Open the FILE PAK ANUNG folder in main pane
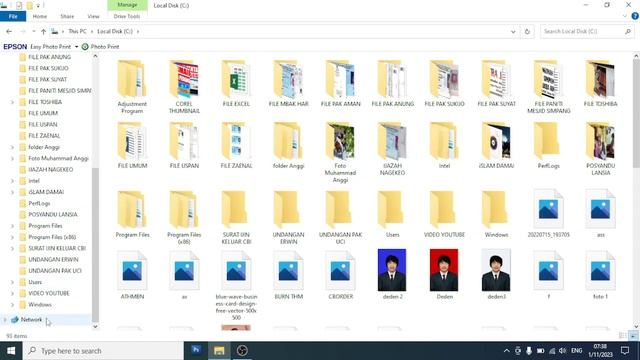640x360 pixels. (393, 83)
